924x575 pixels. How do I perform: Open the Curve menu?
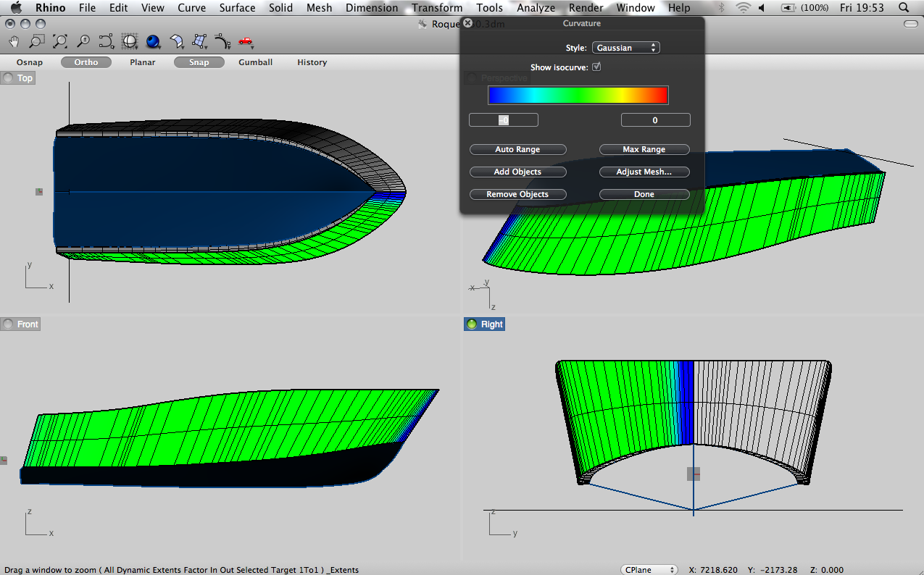(x=191, y=8)
